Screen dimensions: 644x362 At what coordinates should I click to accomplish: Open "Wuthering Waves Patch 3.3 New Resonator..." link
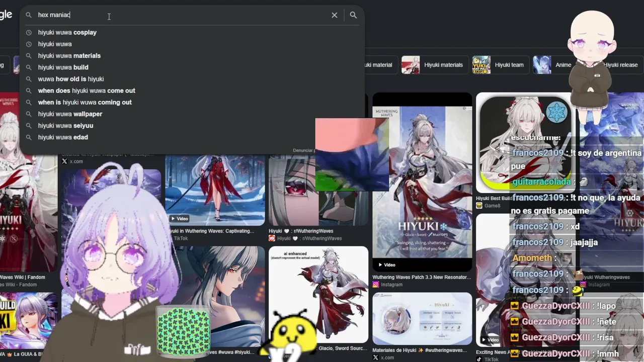(x=422, y=277)
